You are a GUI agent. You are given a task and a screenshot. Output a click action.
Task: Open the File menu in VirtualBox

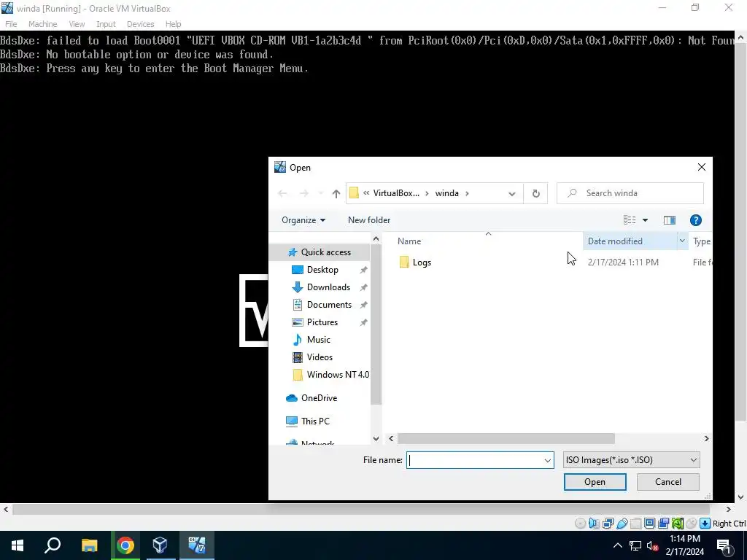tap(11, 24)
